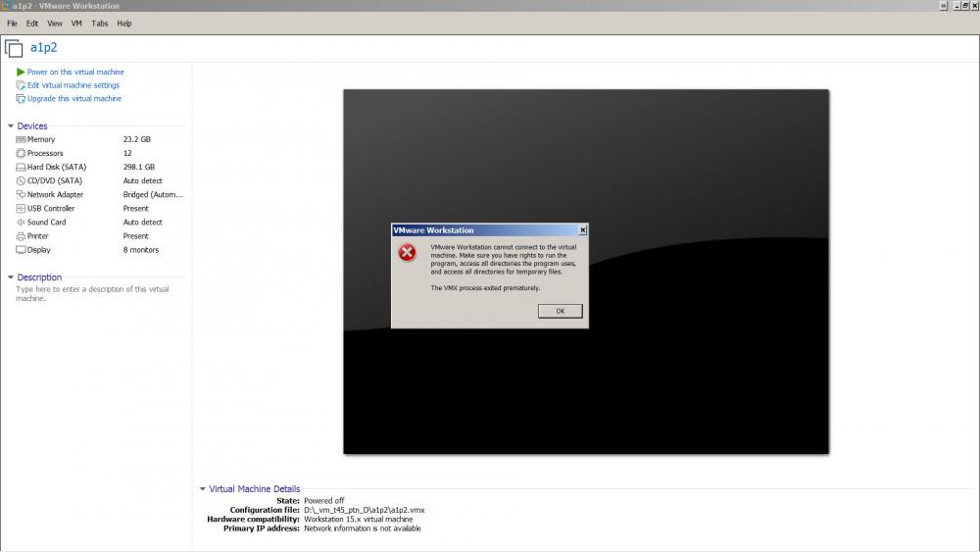Screen dimensions: 980x552
Task: Click the Network Adapter Bridged value
Action: pos(153,194)
